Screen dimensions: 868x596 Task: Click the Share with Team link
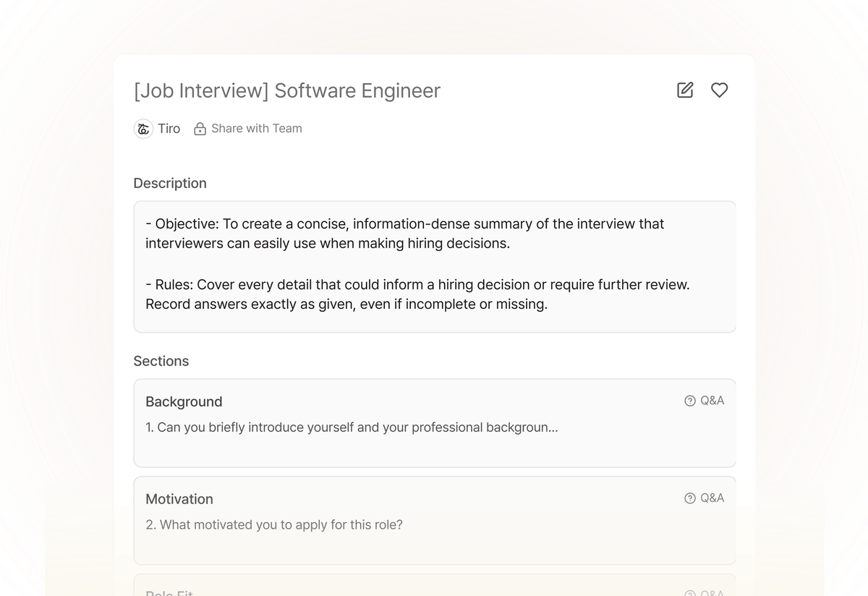257,128
